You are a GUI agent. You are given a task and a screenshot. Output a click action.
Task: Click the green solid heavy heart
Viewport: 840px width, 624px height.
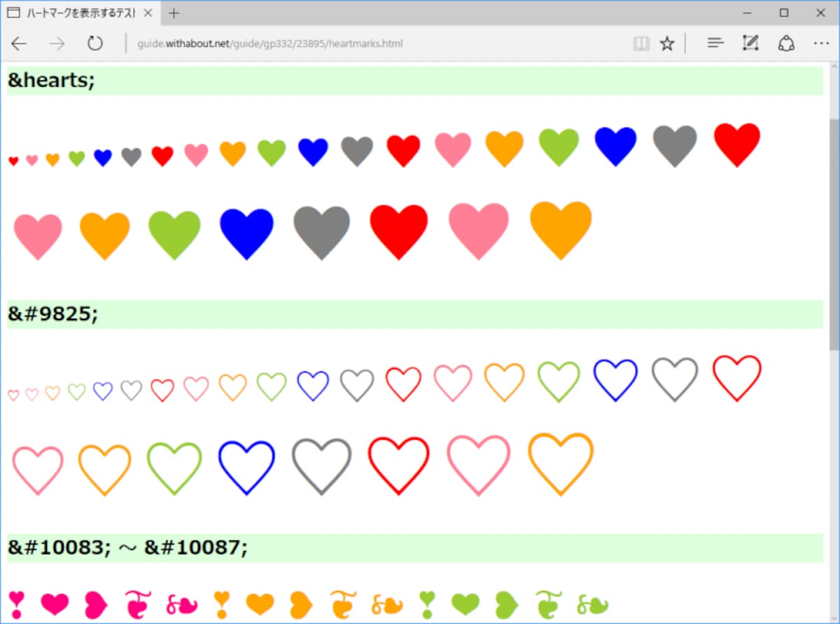pos(465,604)
